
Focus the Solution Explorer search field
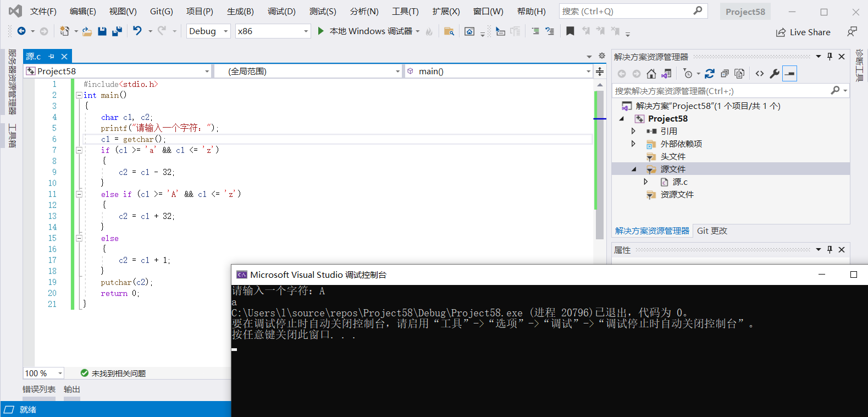731,91
